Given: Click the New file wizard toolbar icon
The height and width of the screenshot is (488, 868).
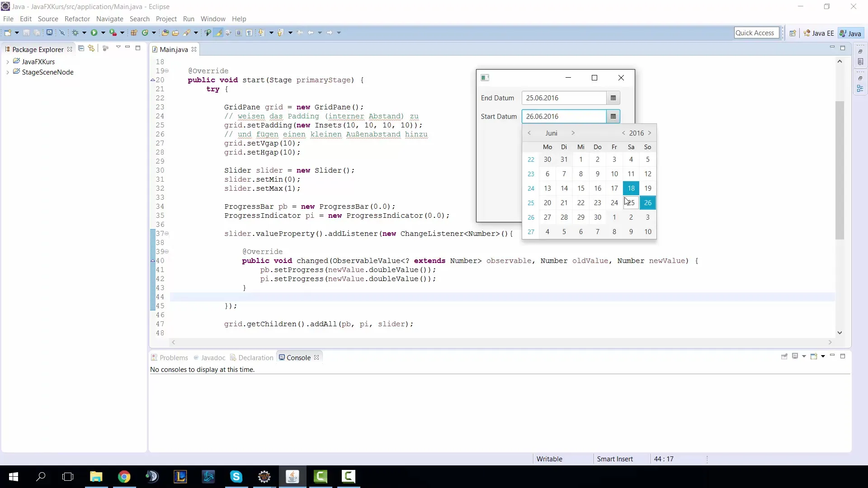Looking at the screenshot, I should coord(8,33).
